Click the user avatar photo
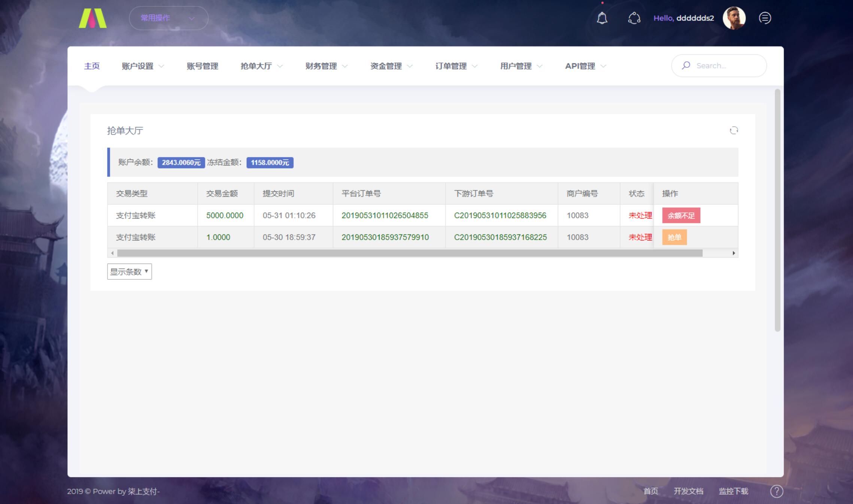The width and height of the screenshot is (853, 504). tap(734, 18)
